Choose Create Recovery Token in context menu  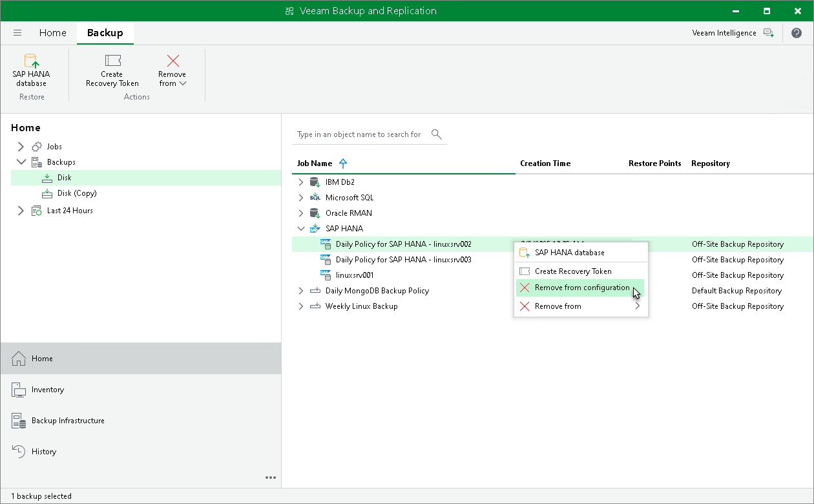581,271
